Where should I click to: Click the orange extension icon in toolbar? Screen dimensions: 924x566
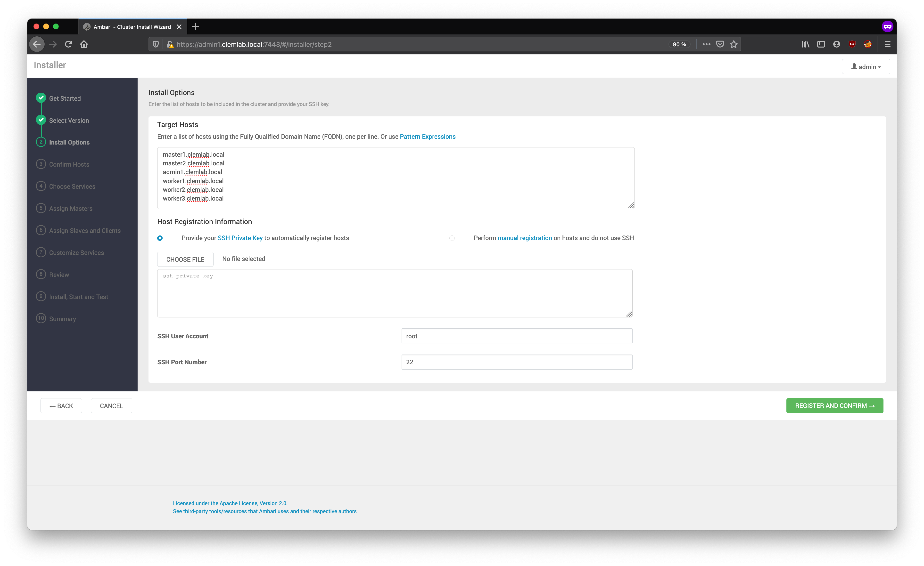pos(867,44)
